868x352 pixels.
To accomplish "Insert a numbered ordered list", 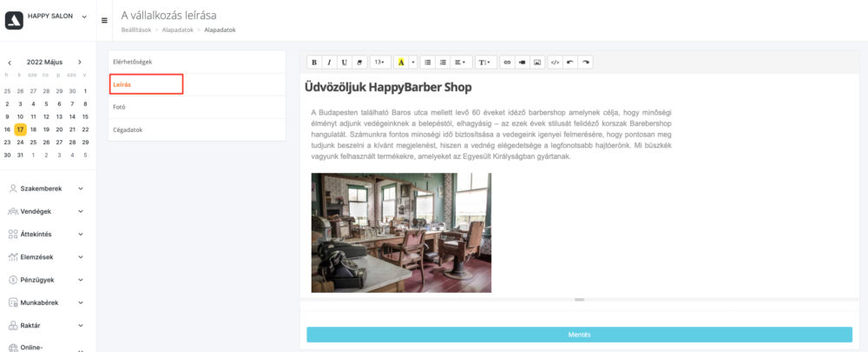I will (443, 63).
